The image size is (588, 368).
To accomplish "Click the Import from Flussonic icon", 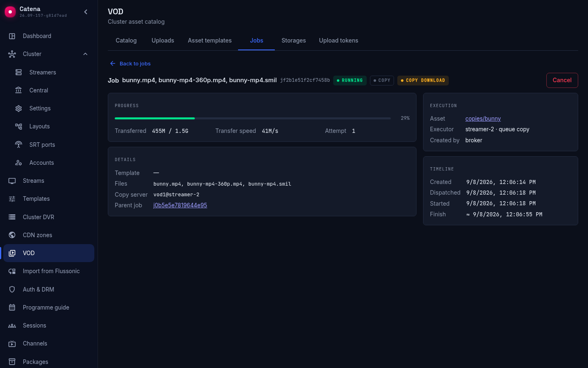I will point(12,271).
